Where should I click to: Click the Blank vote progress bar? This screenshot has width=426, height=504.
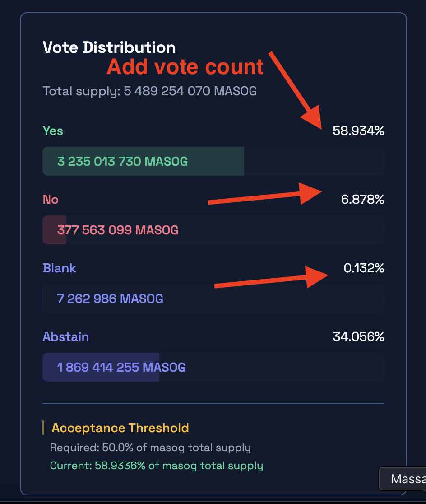(213, 299)
